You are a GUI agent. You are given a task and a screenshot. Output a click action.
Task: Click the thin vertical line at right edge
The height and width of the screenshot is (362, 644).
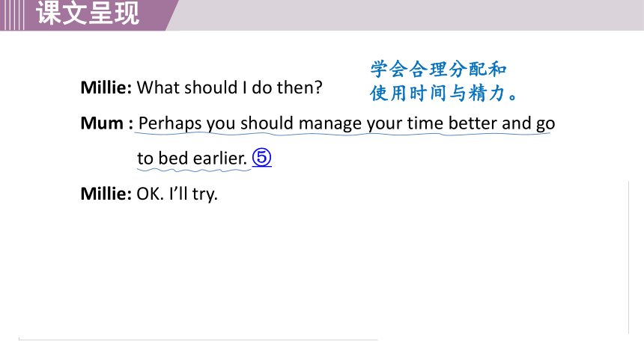(x=628, y=257)
